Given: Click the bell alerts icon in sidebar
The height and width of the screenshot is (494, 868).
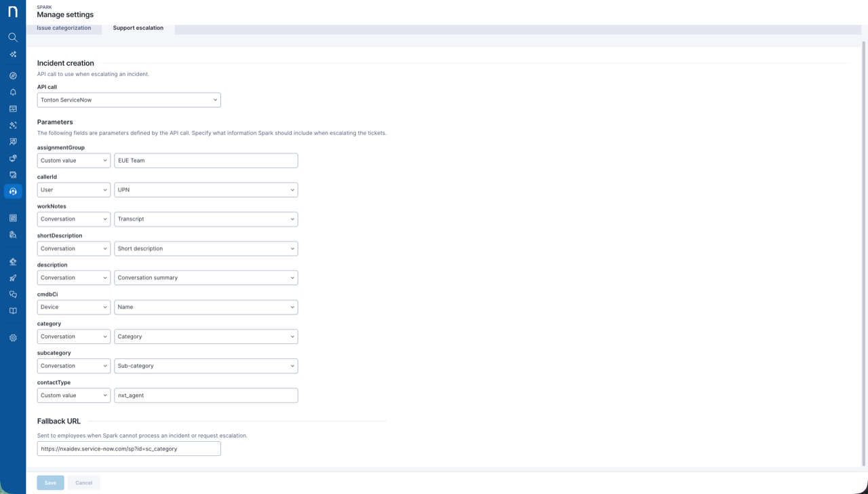Looking at the screenshot, I should 13,92.
